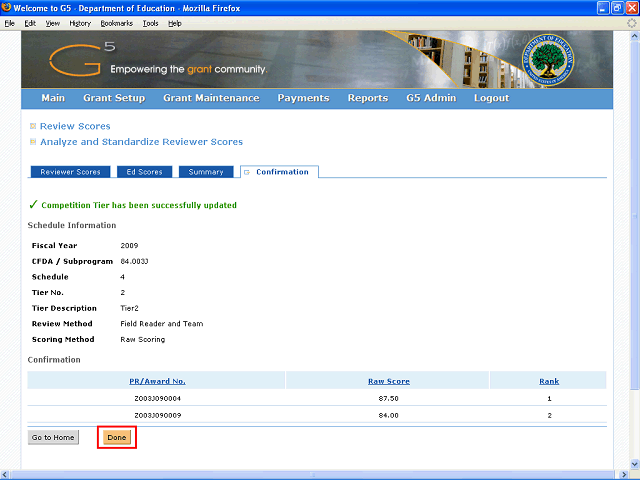Click the vertical scrollbar on the right

[x=634, y=250]
